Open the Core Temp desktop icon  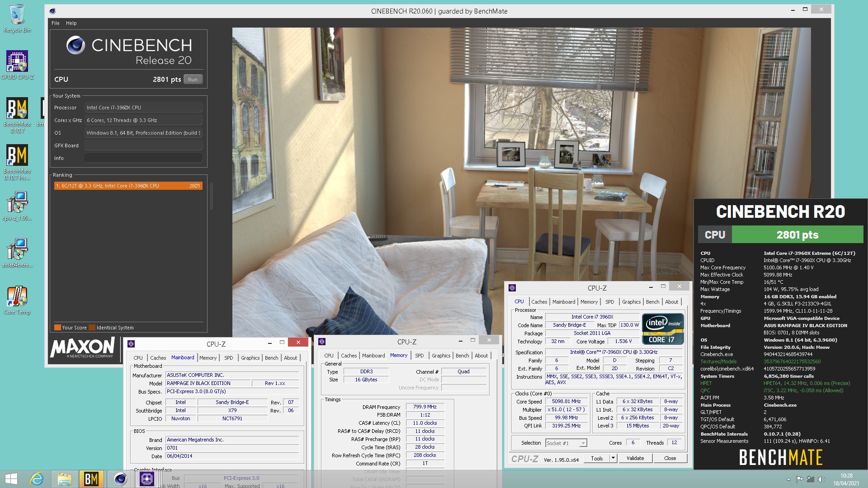[x=17, y=300]
